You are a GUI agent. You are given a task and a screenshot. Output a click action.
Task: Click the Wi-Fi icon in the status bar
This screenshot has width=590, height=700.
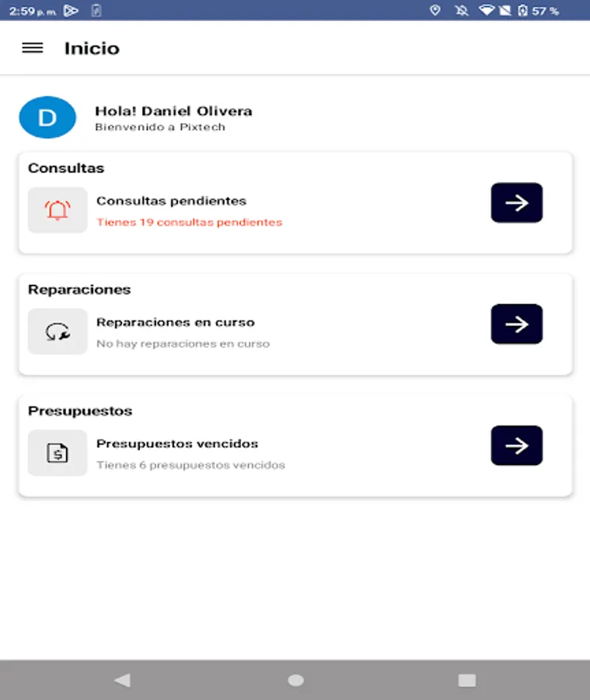click(487, 11)
